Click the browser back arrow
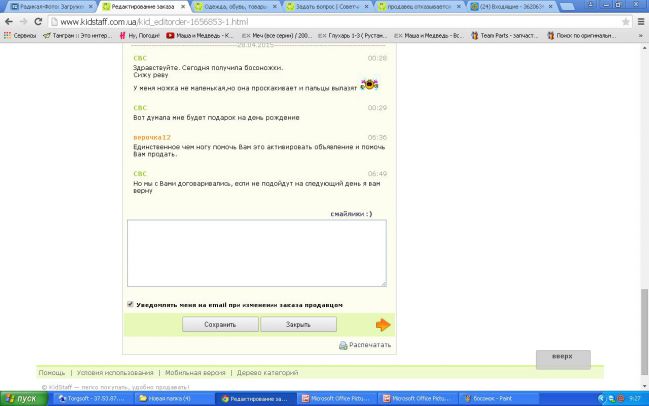 [8, 20]
